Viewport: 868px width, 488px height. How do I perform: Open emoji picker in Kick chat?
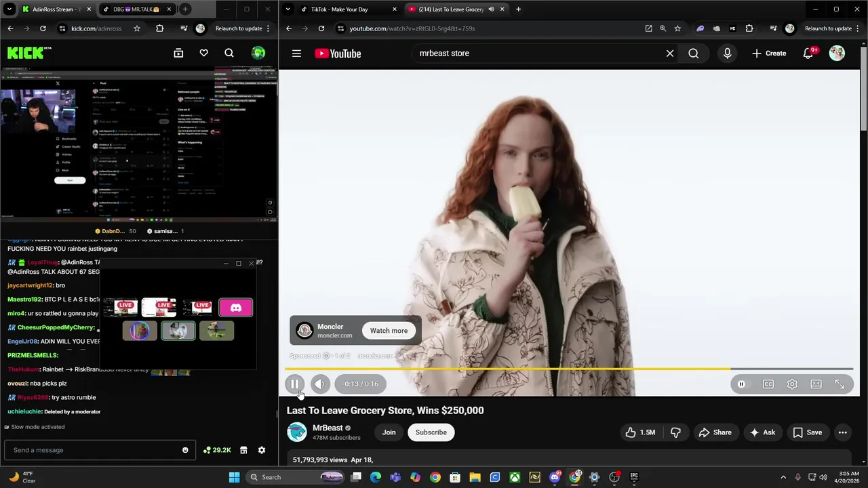click(x=185, y=450)
